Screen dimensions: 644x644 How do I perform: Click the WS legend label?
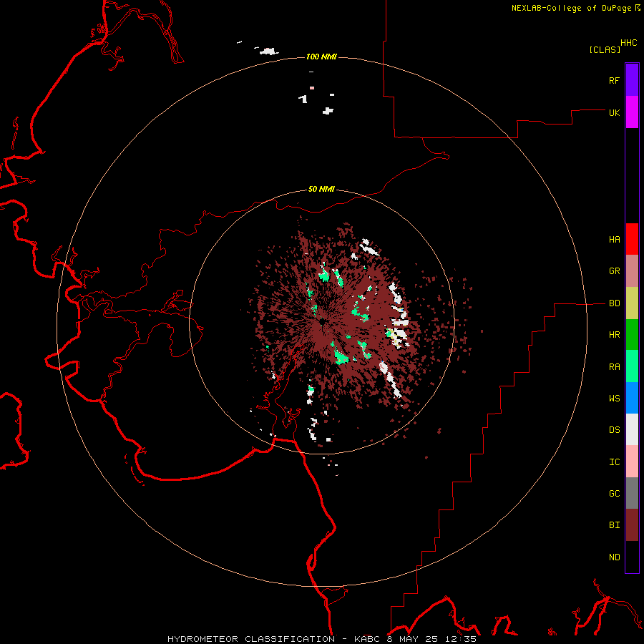click(x=614, y=399)
